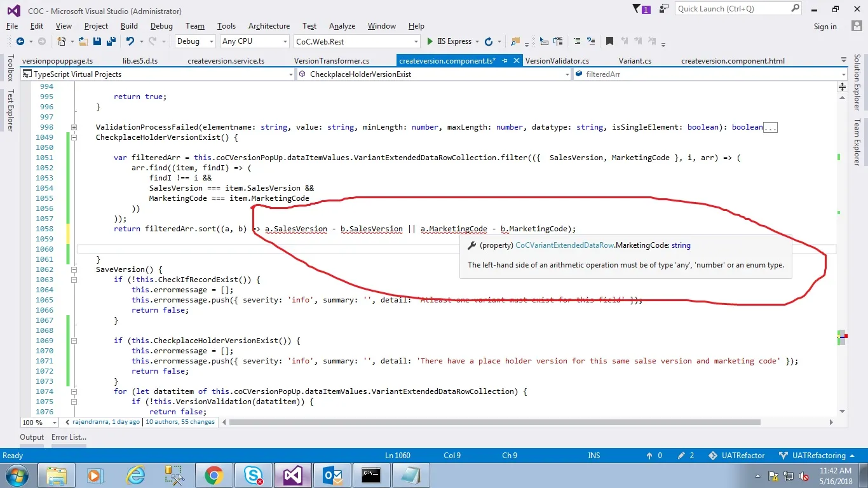Open the IIS Express target dropdown arrow
868x488 pixels.
click(477, 41)
